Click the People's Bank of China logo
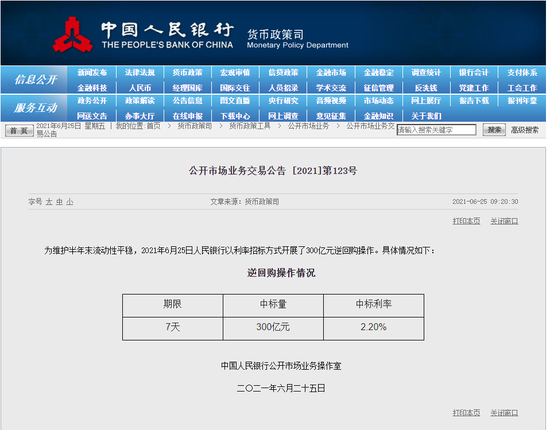550x430 pixels. tap(73, 35)
